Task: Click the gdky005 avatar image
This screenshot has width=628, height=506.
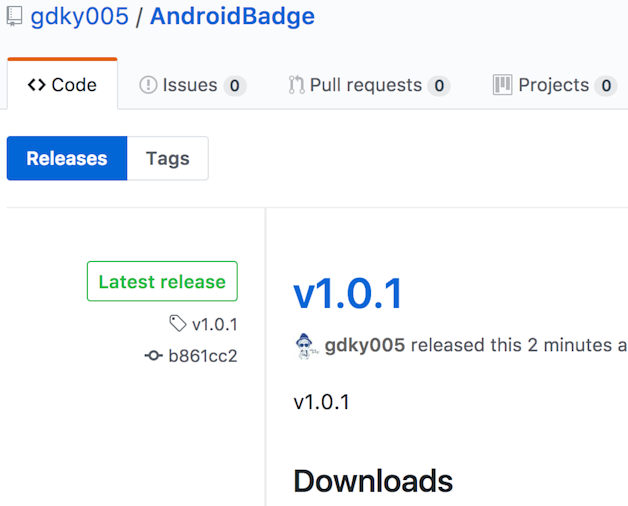Action: (x=306, y=346)
